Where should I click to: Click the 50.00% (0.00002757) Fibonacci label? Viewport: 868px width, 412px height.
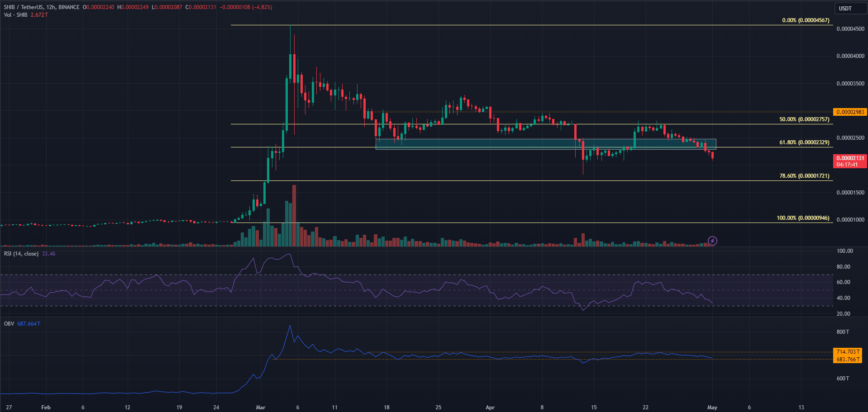pyautogui.click(x=804, y=119)
